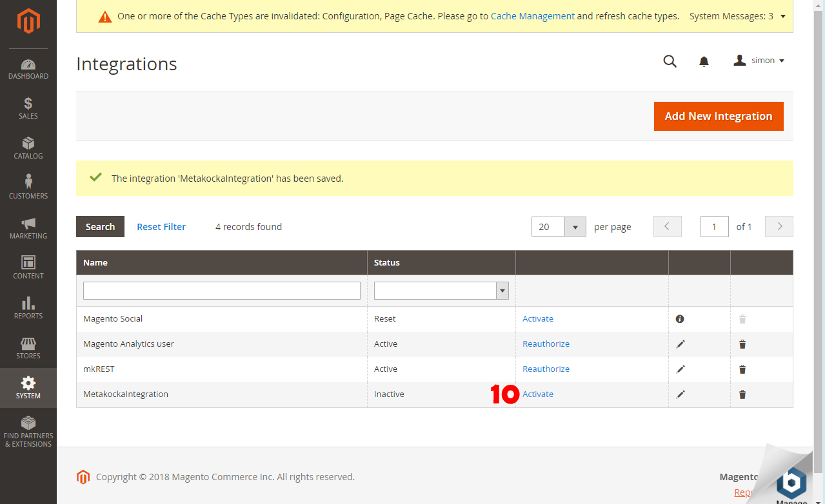Follow the Cache Management link
Screen dimensions: 825x504
click(x=533, y=16)
